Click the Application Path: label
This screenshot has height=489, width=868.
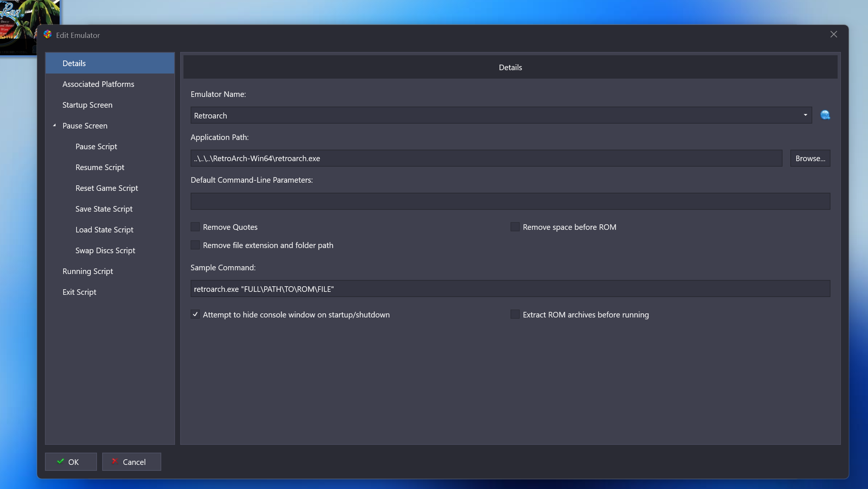(x=220, y=137)
